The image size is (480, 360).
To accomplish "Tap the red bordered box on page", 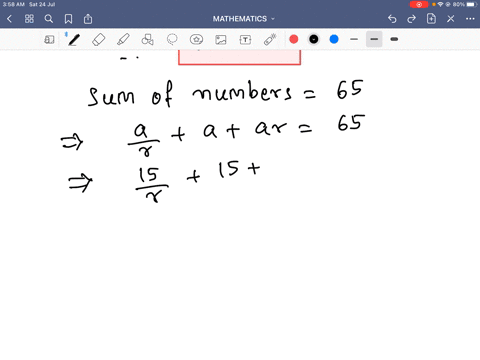I will click(239, 57).
